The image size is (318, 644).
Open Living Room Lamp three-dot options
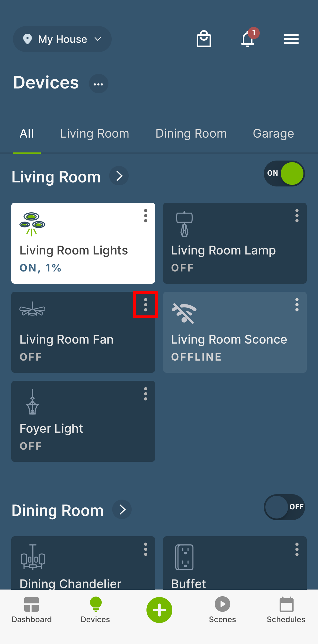click(x=297, y=216)
